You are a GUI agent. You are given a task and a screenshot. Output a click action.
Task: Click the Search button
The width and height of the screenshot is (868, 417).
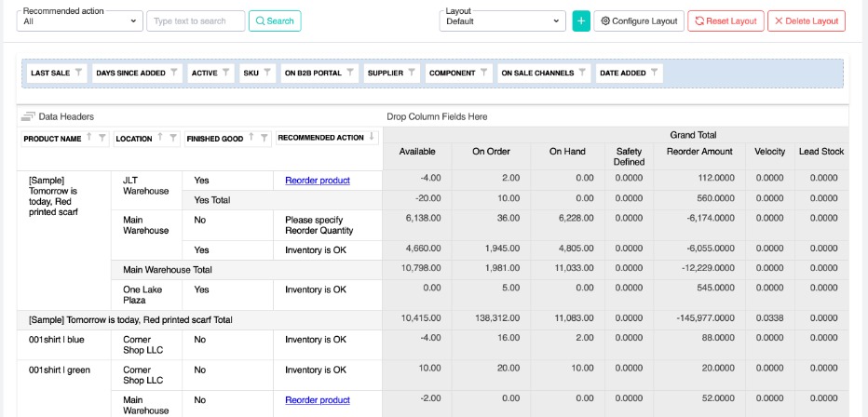tap(274, 20)
